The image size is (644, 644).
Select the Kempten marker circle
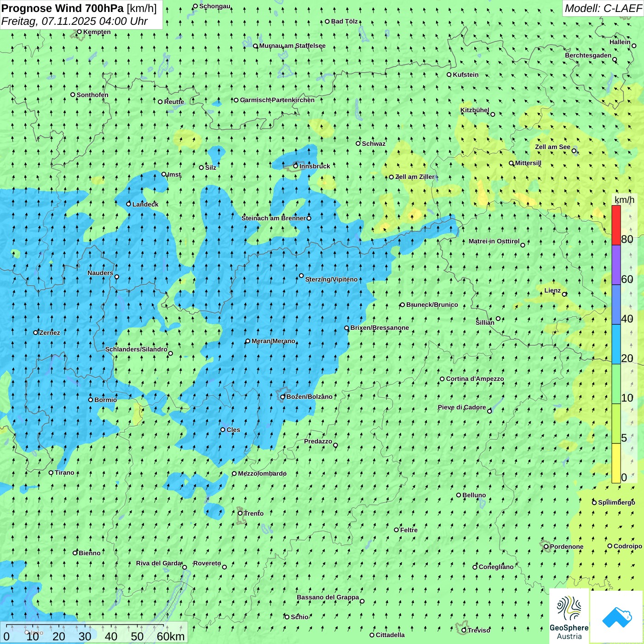coord(79,32)
